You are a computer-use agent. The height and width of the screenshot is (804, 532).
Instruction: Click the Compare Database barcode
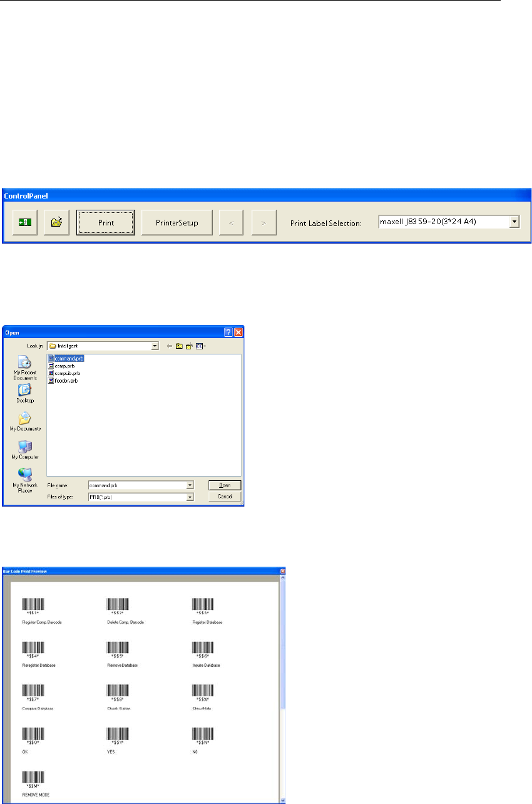tap(33, 691)
